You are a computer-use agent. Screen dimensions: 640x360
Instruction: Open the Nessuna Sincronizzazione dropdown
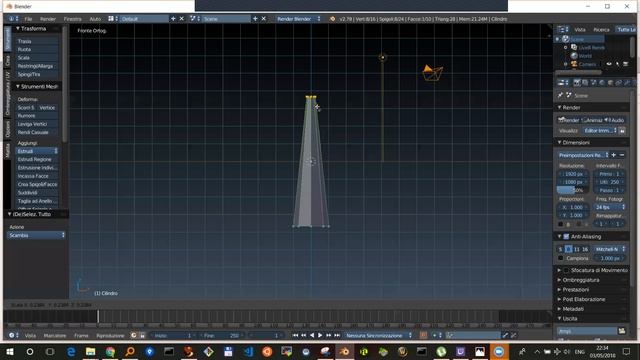378,335
